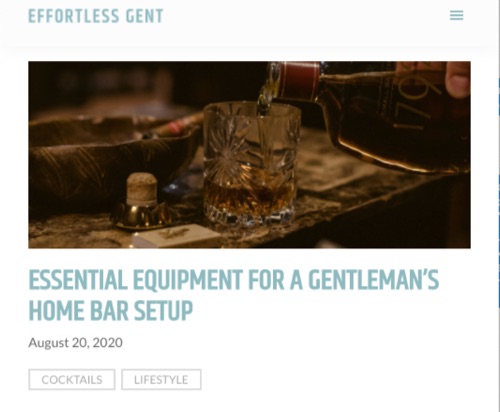Click the whiskey pouring featured image
Viewport: 500px width, 412px height.
point(249,155)
